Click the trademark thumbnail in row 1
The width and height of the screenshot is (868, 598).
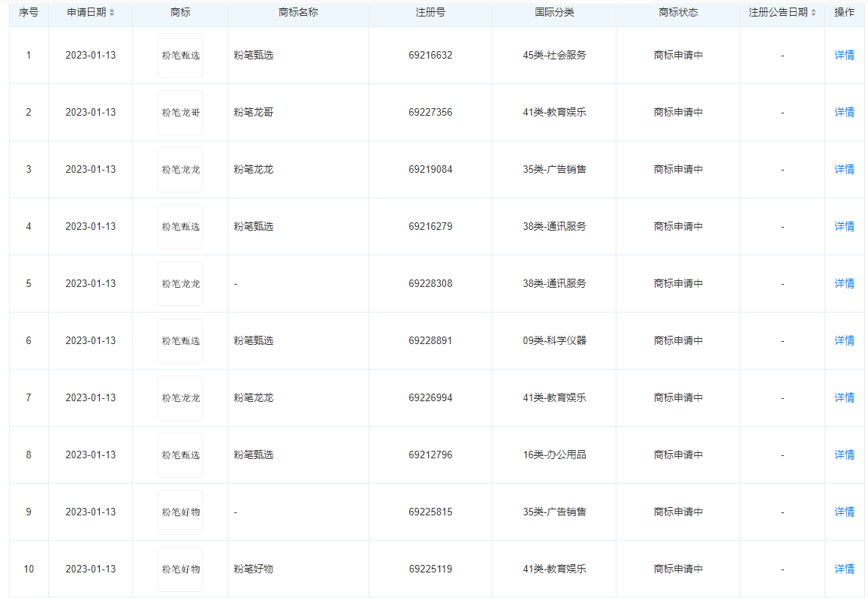[x=180, y=56]
